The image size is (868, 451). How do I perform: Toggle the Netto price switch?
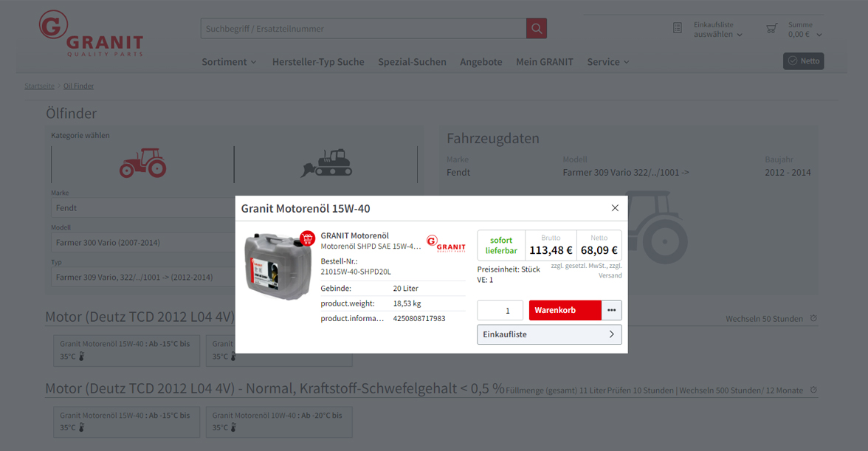(x=803, y=61)
